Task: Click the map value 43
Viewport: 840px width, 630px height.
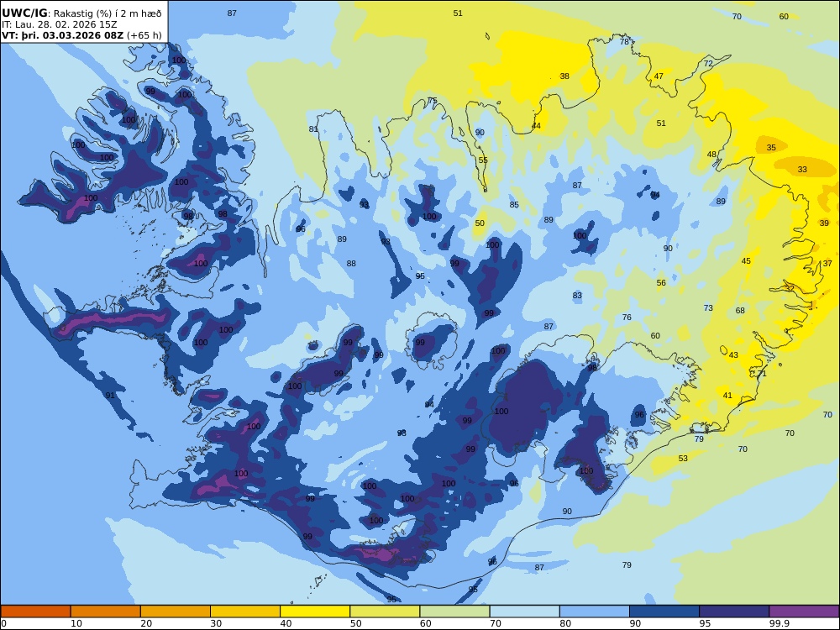Action: coord(733,354)
